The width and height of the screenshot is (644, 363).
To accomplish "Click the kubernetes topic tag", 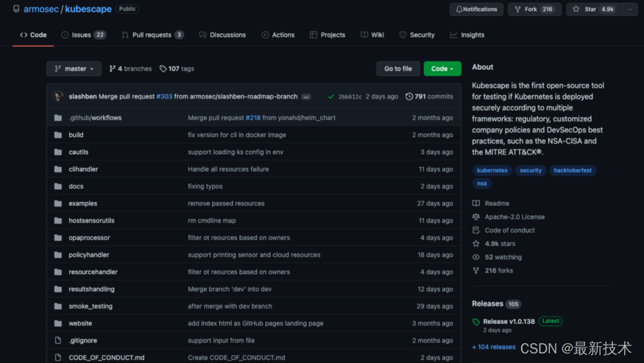I will 492,170.
